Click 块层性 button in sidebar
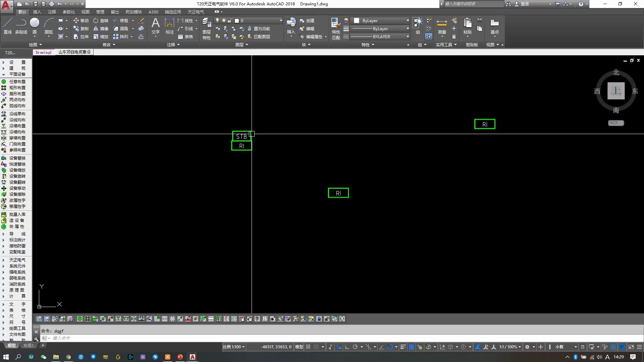The width and height of the screenshot is (644, 362). 17,226
